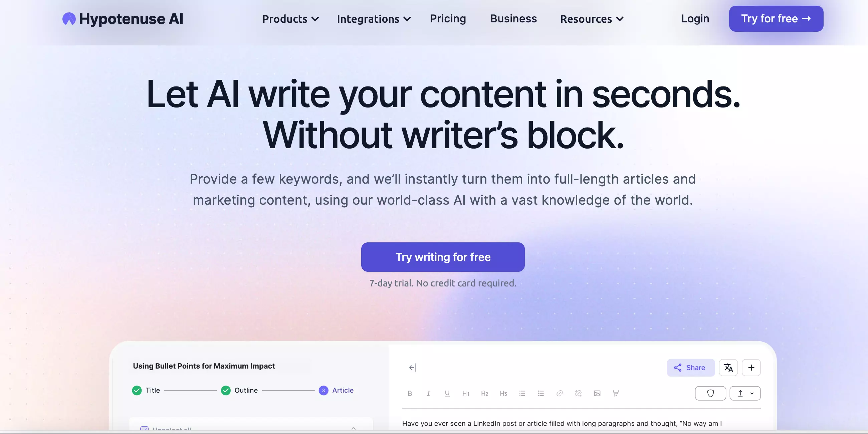Click the Bold formatting icon

pos(409,393)
